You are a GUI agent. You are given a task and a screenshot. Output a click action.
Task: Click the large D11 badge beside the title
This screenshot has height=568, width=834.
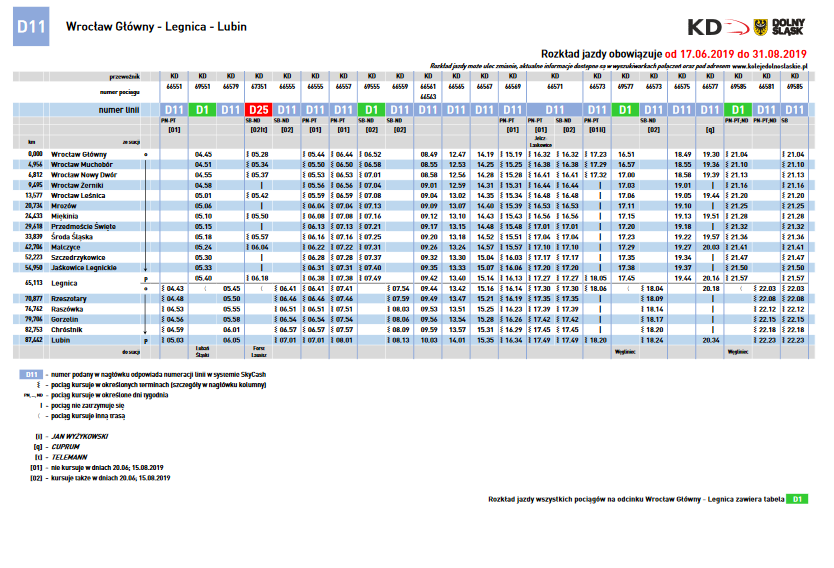(31, 29)
